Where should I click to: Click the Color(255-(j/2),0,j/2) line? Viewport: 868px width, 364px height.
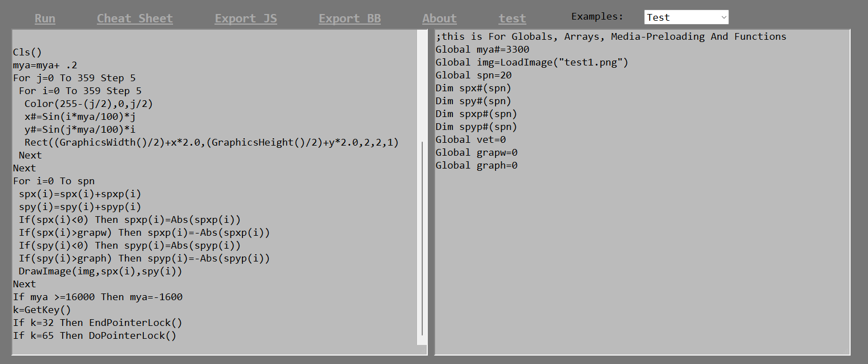point(88,104)
